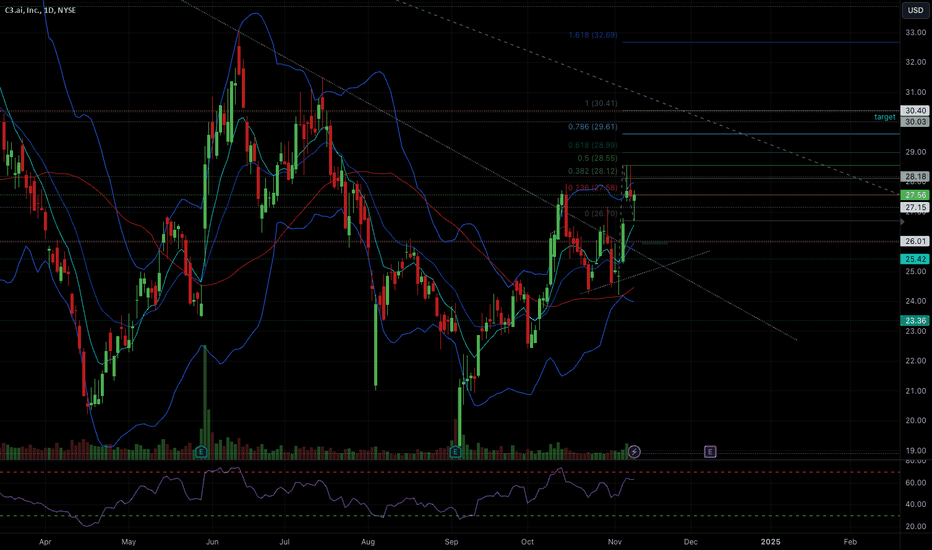The width and height of the screenshot is (932, 550).
Task: Click the 0.786 (29.61) Fibonacci label
Action: 593,127
